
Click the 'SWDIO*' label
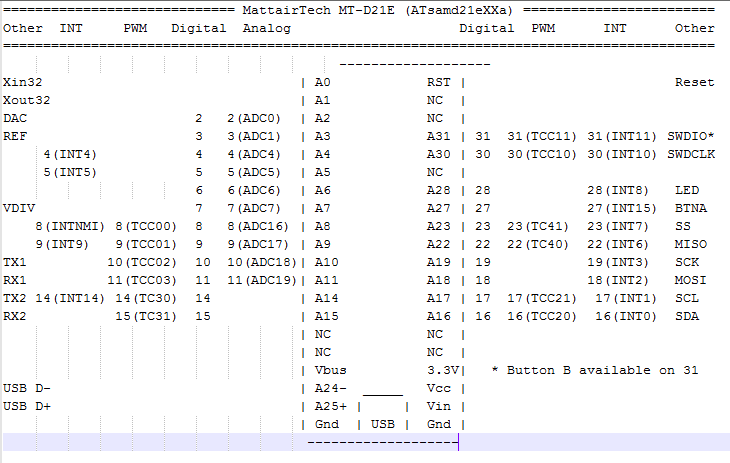[x=691, y=136]
